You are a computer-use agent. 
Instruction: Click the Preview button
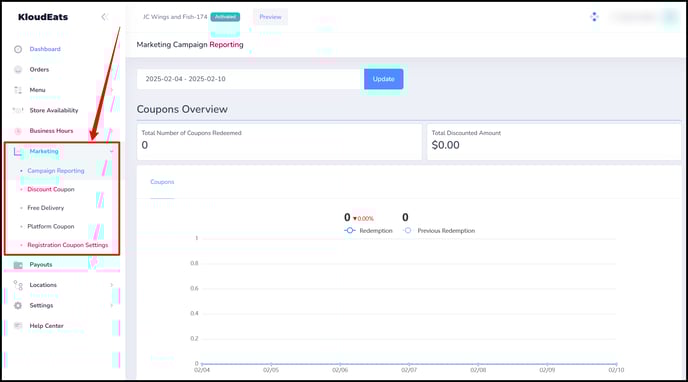click(270, 17)
